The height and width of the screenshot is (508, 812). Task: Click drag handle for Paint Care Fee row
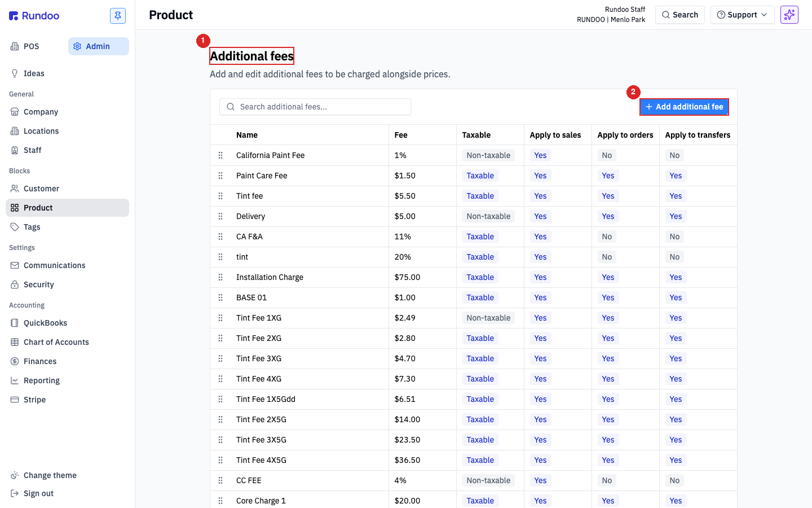click(x=220, y=176)
